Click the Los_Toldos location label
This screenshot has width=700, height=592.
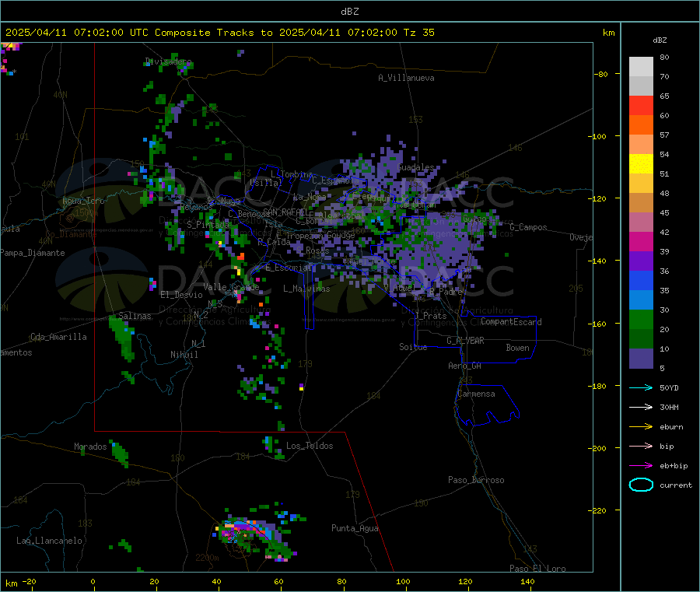[310, 446]
